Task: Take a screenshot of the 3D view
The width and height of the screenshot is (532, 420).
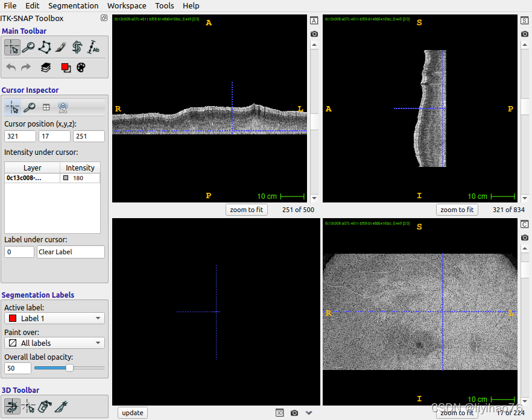Action: point(294,413)
